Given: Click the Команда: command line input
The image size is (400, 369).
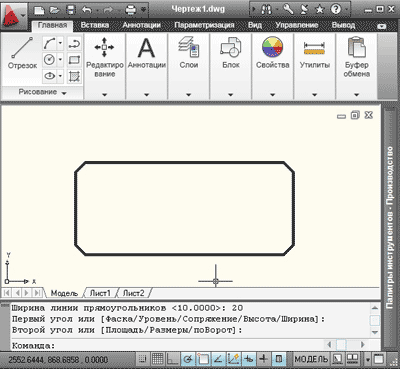Looking at the screenshot, I should coord(167,345).
